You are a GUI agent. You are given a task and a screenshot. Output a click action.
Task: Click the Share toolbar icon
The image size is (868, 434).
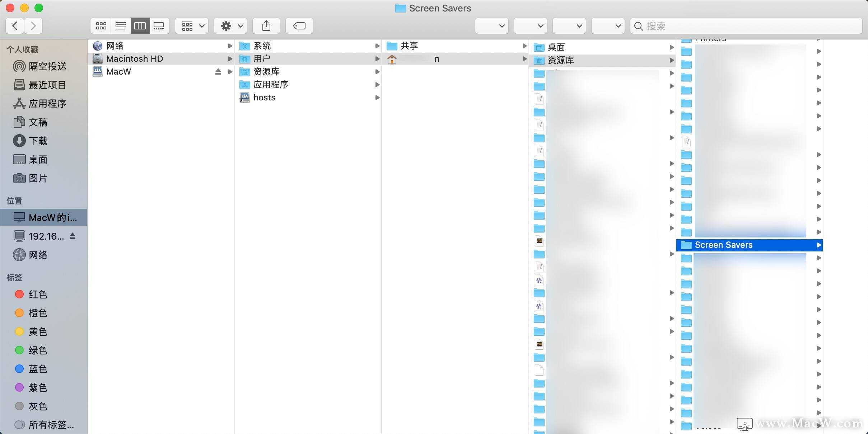[x=266, y=26]
